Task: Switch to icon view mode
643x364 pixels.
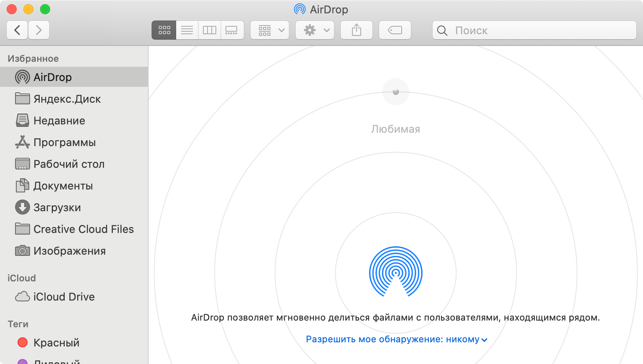Action: pyautogui.click(x=164, y=30)
